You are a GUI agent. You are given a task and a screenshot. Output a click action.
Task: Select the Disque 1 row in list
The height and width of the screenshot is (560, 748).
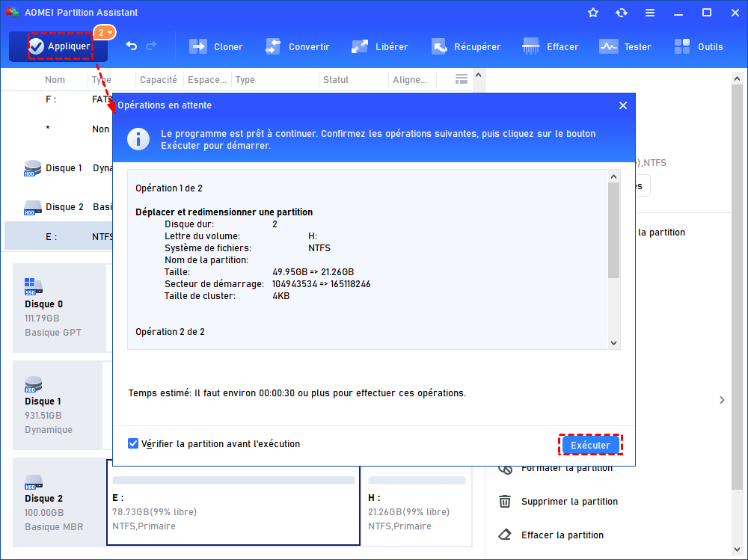[x=58, y=168]
